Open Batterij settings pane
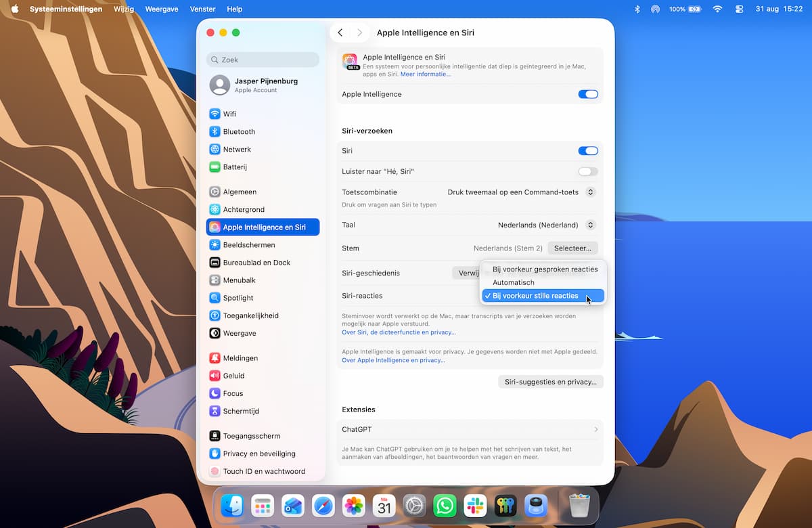Viewport: 812px width, 528px height. [x=263, y=167]
